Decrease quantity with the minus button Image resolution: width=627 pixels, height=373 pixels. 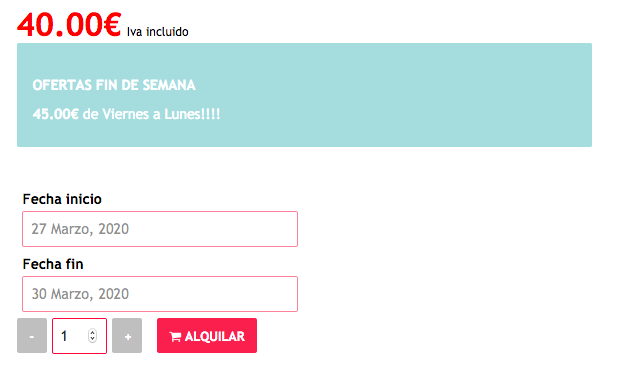click(x=32, y=335)
